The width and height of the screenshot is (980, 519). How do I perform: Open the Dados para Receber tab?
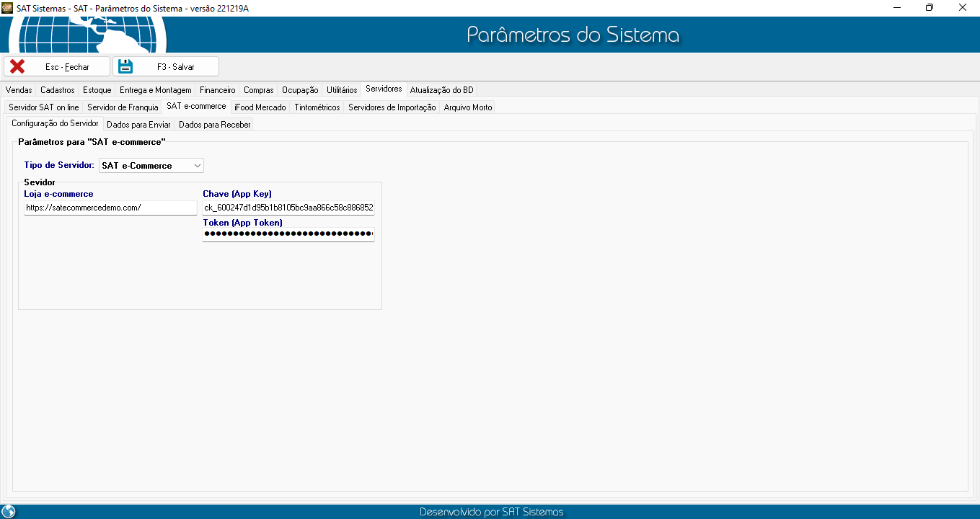214,125
